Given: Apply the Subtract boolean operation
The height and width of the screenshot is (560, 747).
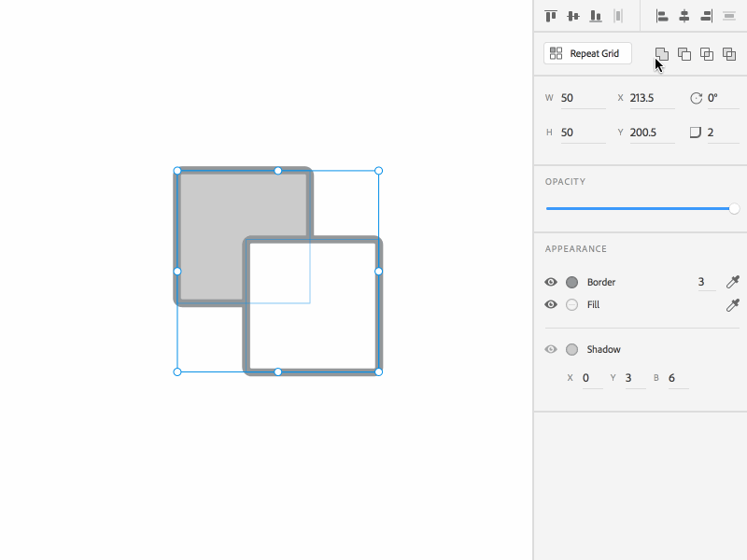Looking at the screenshot, I should [684, 54].
